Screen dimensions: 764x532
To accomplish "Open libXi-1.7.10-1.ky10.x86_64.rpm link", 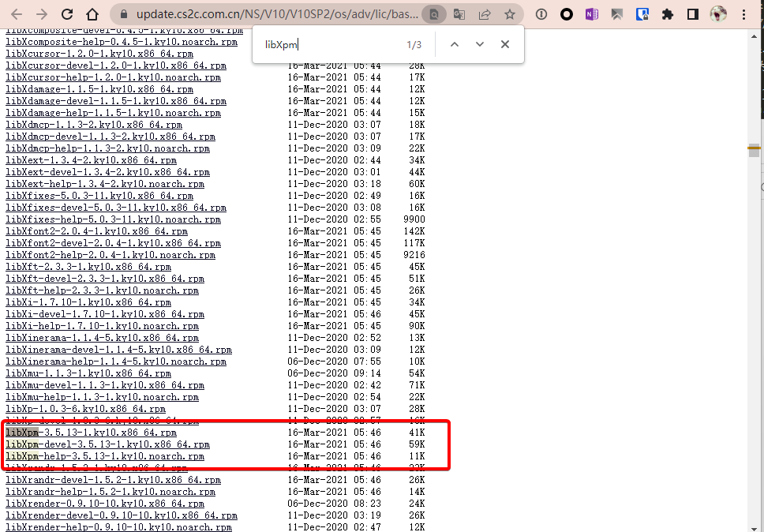I will 88,302.
